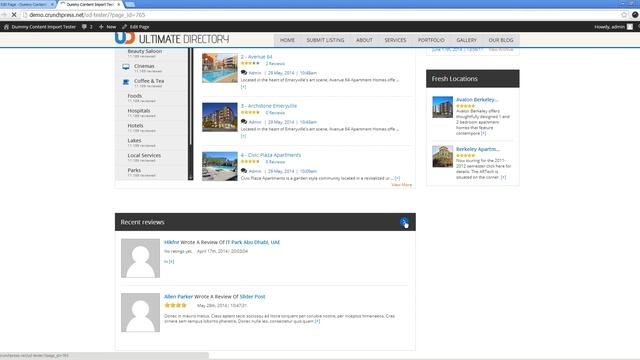640x360 pixels.
Task: Select the Parks category
Action: click(x=134, y=170)
